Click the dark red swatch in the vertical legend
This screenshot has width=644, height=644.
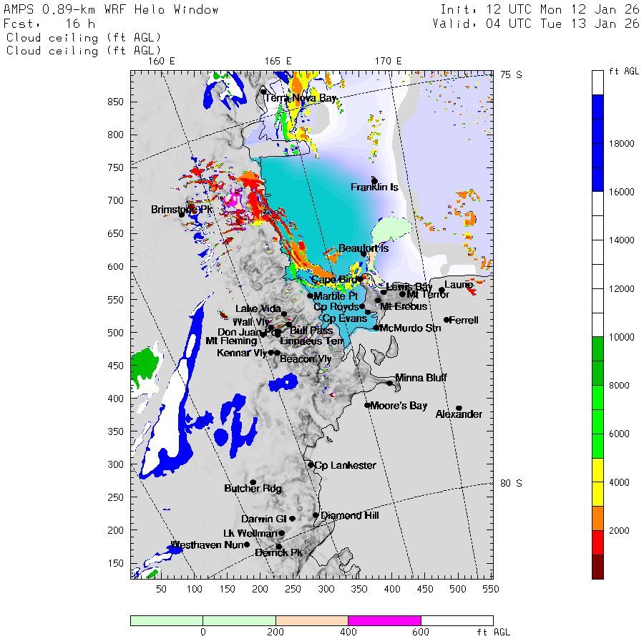(x=597, y=566)
